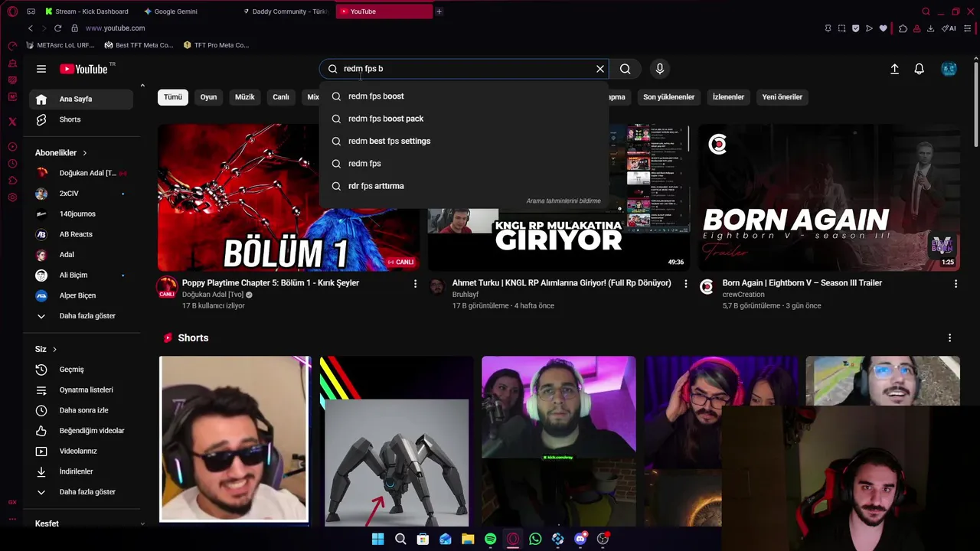Image resolution: width=980 pixels, height=551 pixels.
Task: Click the heart bookmark icon
Action: tap(883, 28)
